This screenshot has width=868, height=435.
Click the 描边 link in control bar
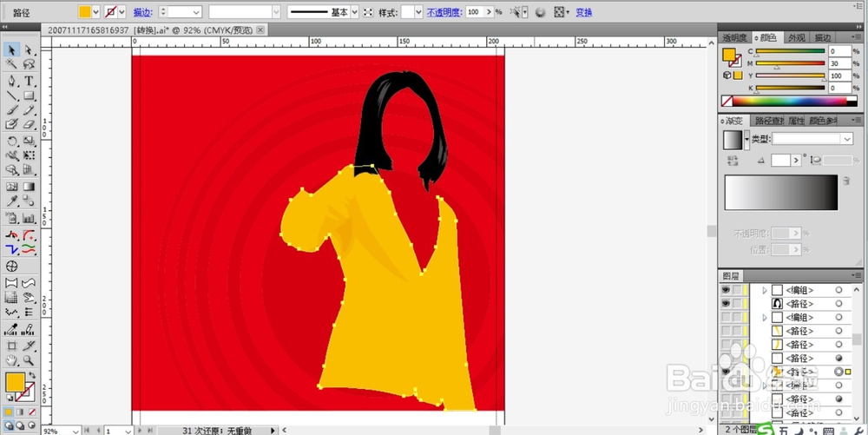tap(142, 12)
